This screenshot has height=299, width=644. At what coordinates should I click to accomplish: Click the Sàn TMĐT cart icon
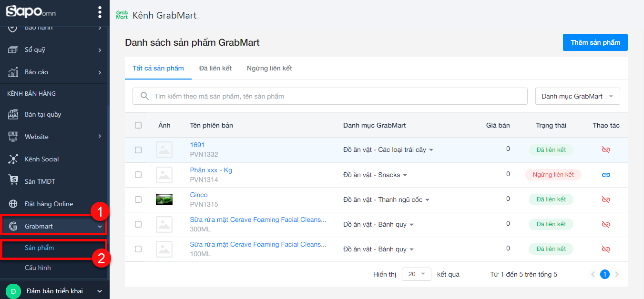pos(13,181)
